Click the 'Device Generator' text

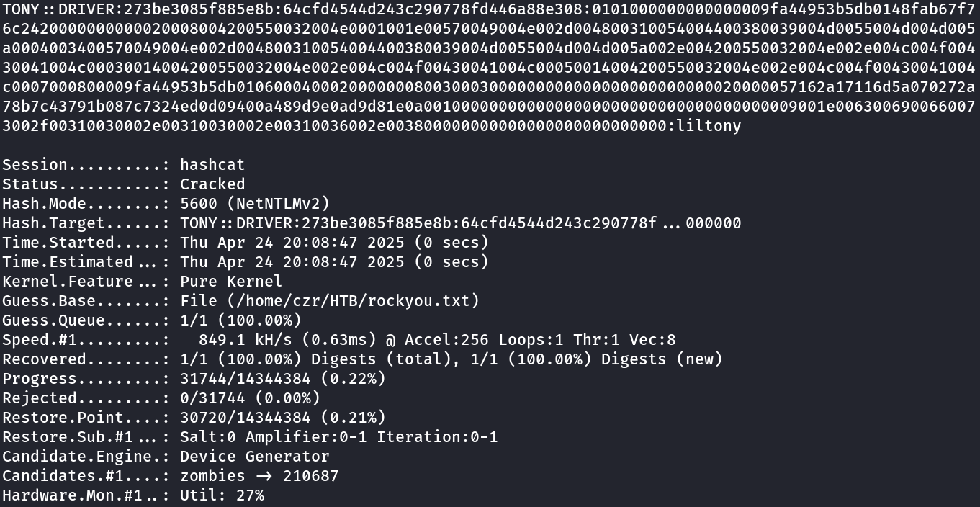pos(254,457)
